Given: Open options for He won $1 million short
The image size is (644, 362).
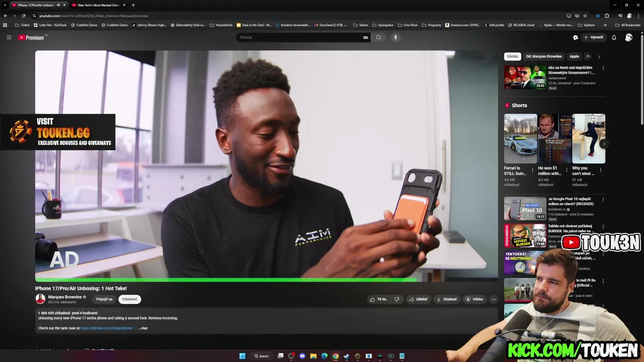Looking at the screenshot, I should (x=567, y=170).
